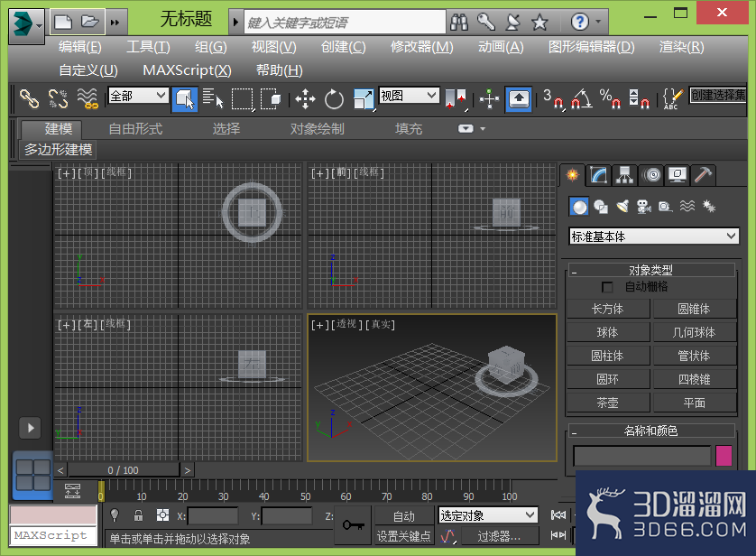
Task: Click Select and Manipulate icon
Action: click(x=489, y=99)
